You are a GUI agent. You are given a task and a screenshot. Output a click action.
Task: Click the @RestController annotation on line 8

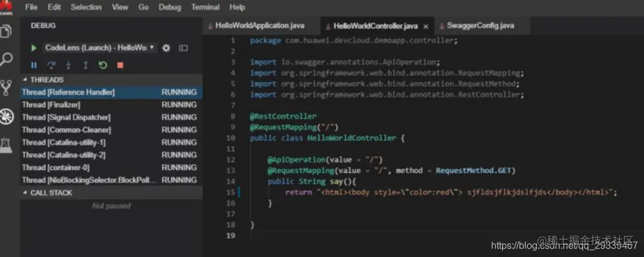[283, 116]
